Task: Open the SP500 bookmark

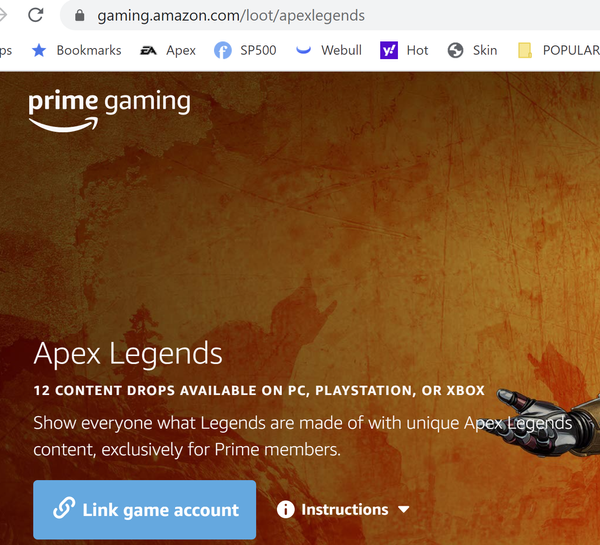Action: 245,50
